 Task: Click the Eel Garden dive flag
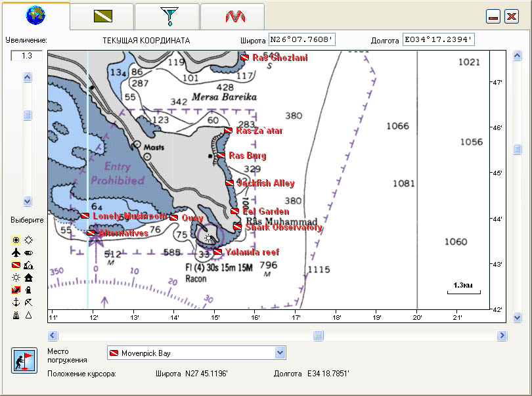(234, 211)
